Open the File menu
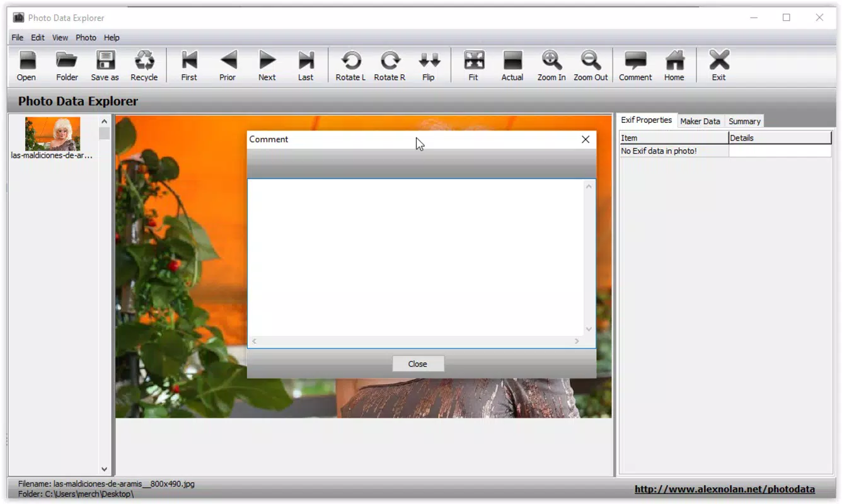The height and width of the screenshot is (504, 842). coord(17,38)
